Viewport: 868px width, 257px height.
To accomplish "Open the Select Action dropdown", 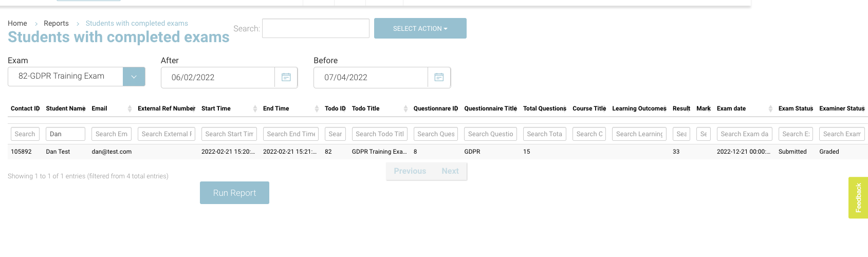I will pos(420,28).
